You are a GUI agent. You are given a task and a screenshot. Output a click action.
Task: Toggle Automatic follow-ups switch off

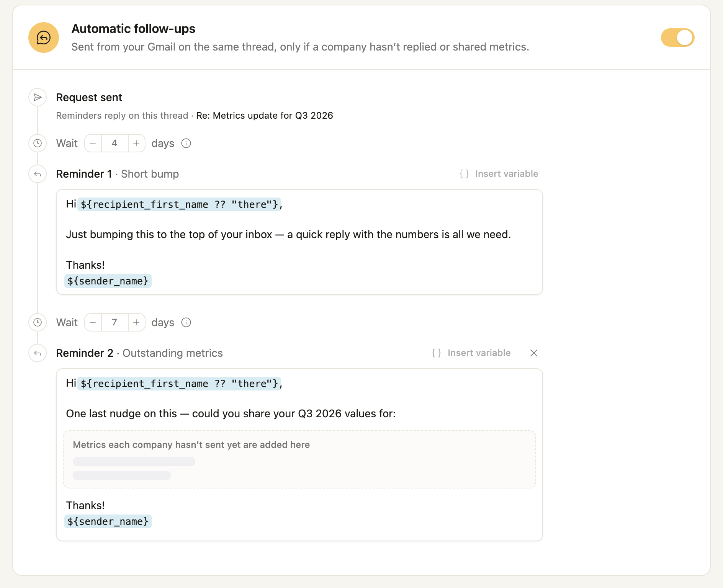click(x=677, y=38)
